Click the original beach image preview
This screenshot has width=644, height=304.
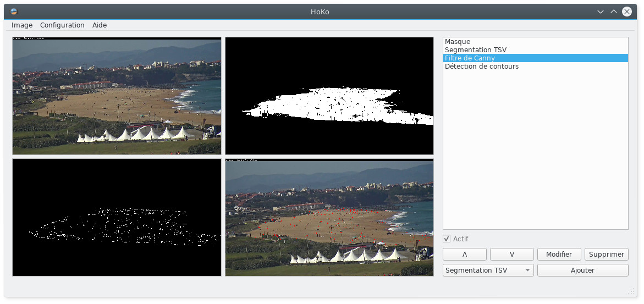[117, 96]
